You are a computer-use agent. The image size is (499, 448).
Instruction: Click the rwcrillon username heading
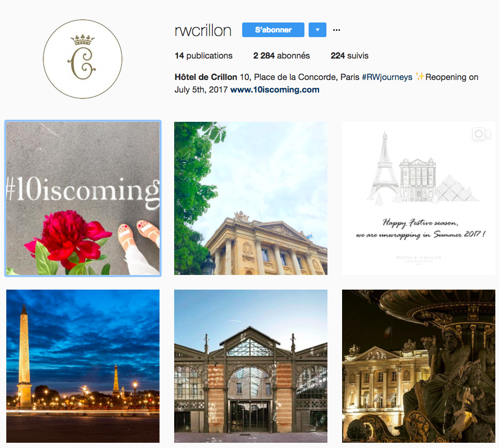pos(203,30)
